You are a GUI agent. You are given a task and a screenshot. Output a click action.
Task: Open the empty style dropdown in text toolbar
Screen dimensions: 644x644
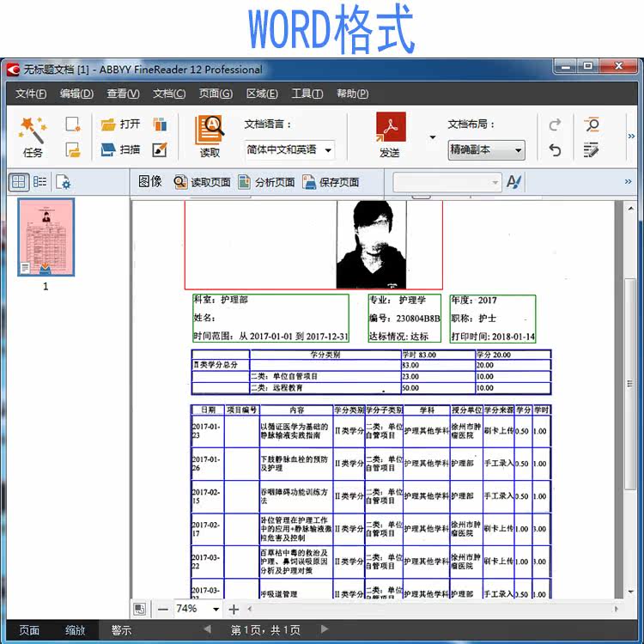point(447,182)
